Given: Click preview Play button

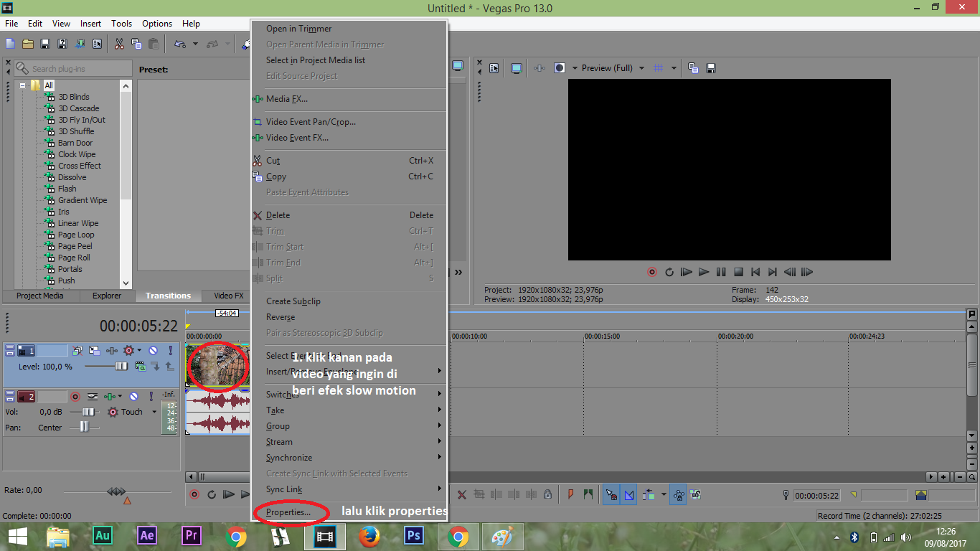Looking at the screenshot, I should click(704, 272).
